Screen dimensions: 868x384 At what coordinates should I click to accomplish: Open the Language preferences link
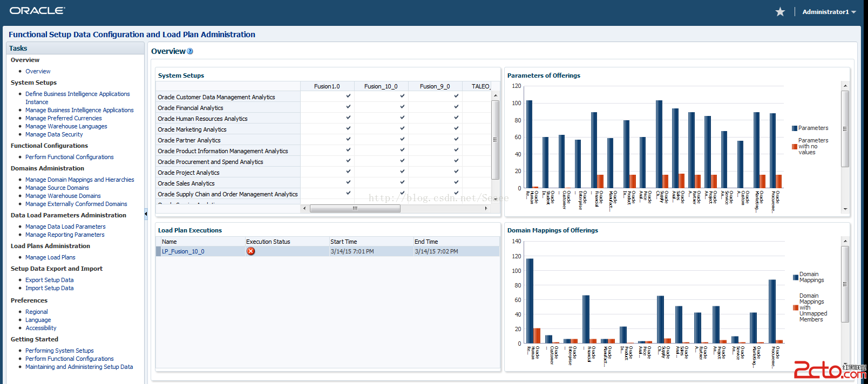(x=38, y=320)
